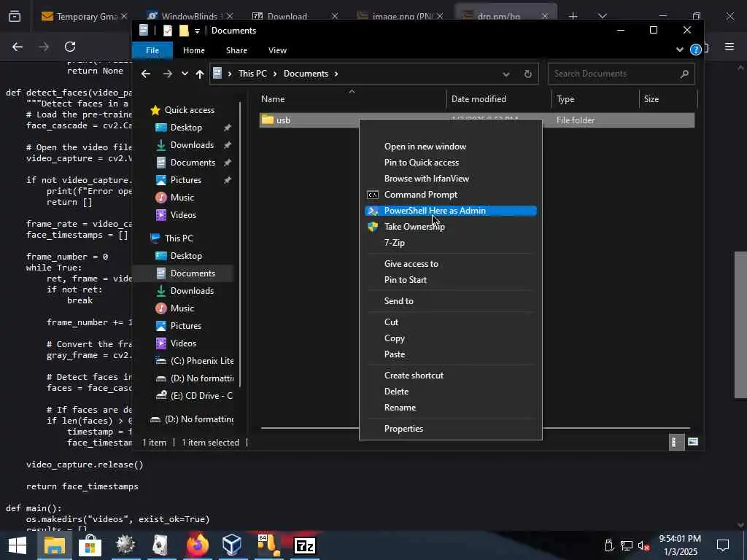Switch to the View ribbon tab

(277, 50)
